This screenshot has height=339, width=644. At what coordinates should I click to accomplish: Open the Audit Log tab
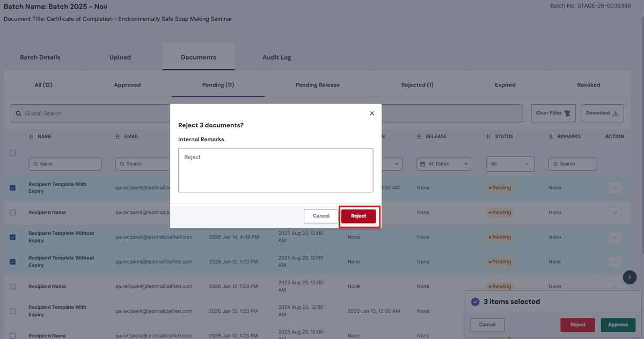click(277, 57)
